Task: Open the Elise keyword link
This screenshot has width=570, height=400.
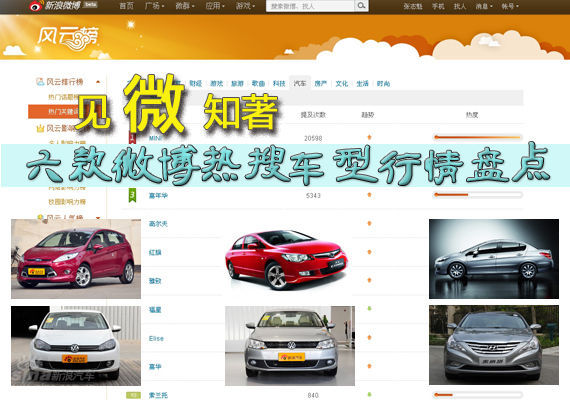Action: 156,339
